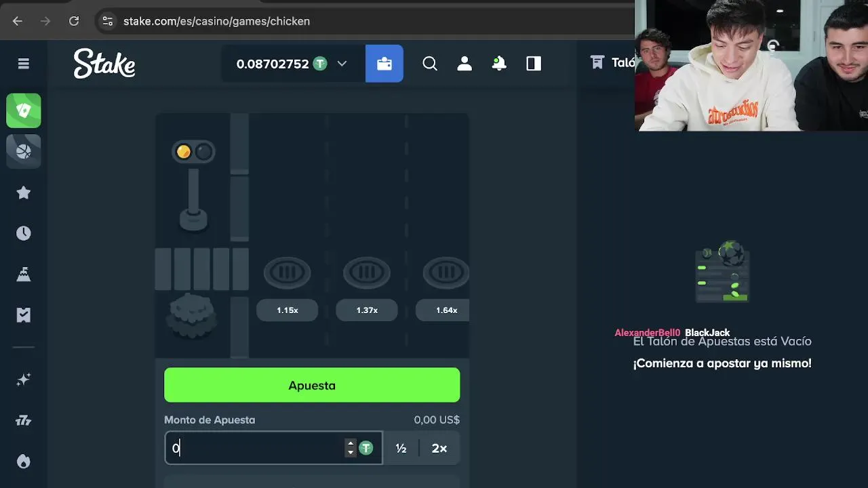Open the Challenges icon in sidebar
The width and height of the screenshot is (868, 488).
tap(24, 274)
